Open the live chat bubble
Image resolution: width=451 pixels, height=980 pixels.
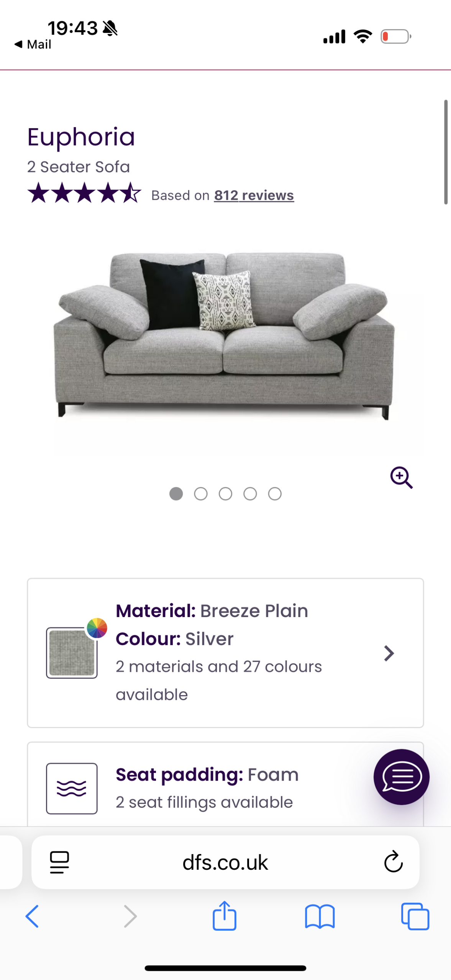[x=401, y=777]
